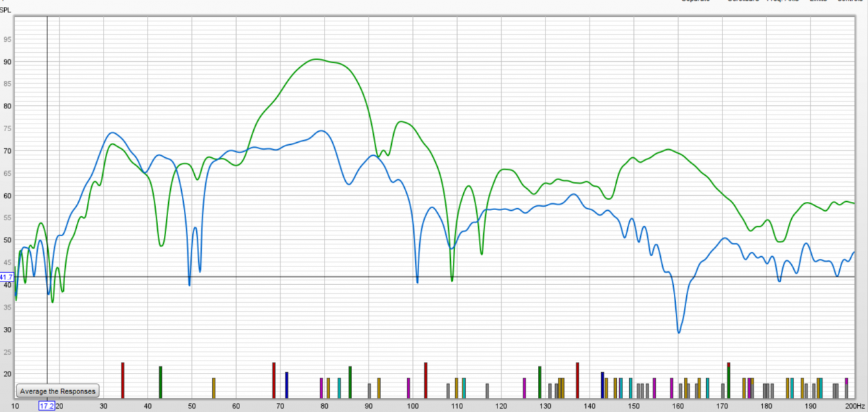Select the 17.2 frequency cursor readout box
This screenshot has height=412, width=868.
pyautogui.click(x=46, y=407)
